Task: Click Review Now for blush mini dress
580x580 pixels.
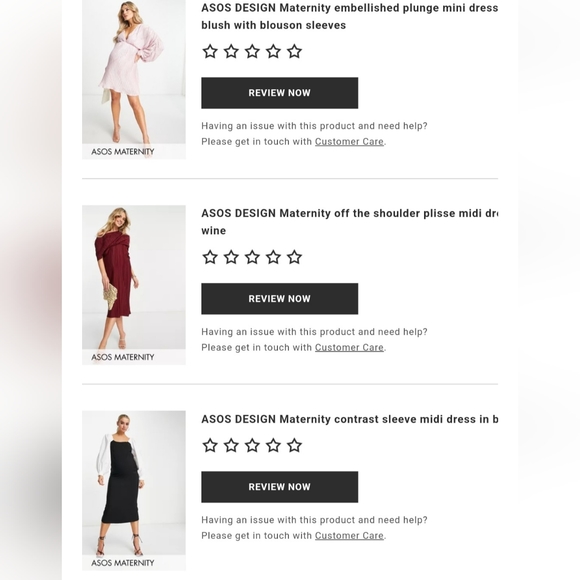Action: (x=280, y=93)
